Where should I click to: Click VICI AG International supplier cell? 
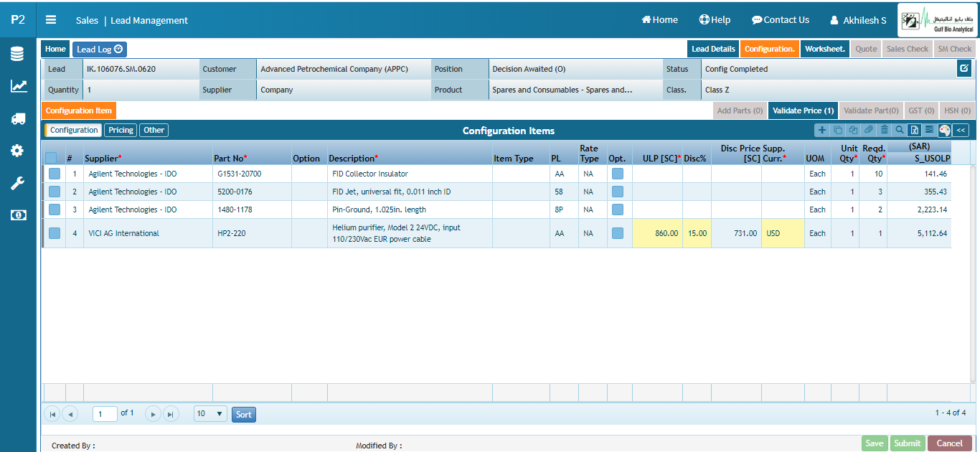pyautogui.click(x=148, y=233)
